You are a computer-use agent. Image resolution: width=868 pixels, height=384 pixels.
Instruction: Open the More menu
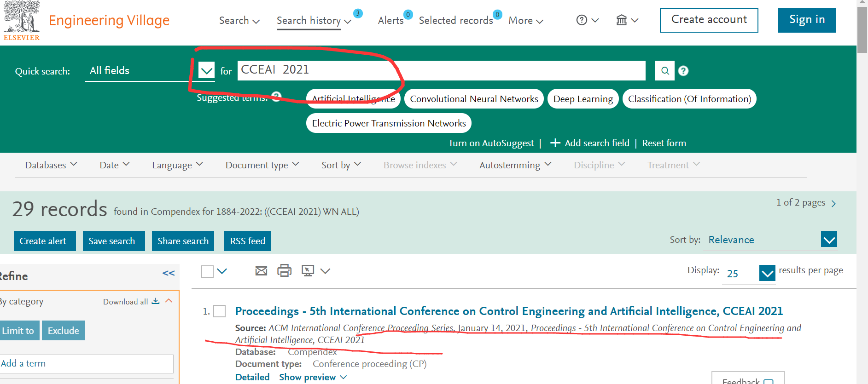point(526,20)
